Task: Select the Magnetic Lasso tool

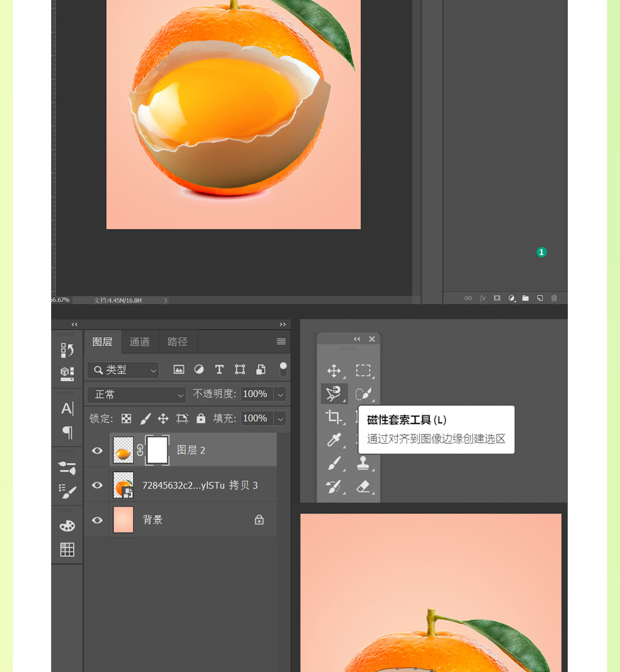Action: (333, 394)
